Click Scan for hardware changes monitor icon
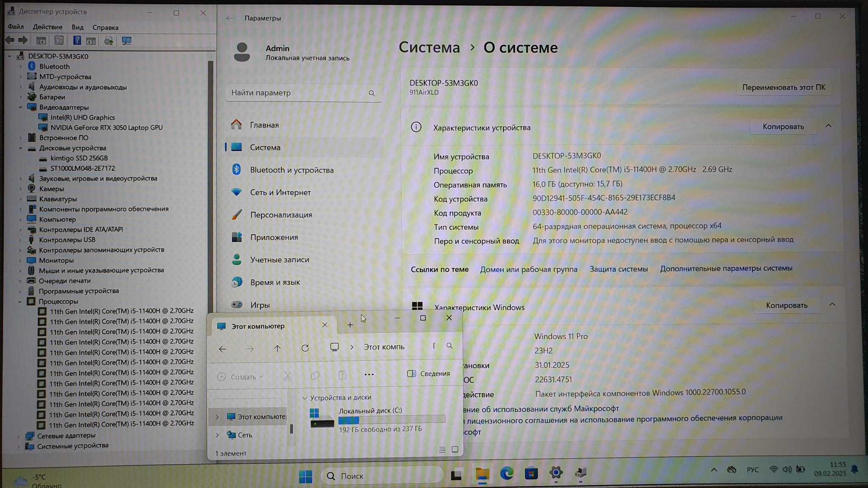Viewport: 868px width, 488px height. (x=126, y=41)
